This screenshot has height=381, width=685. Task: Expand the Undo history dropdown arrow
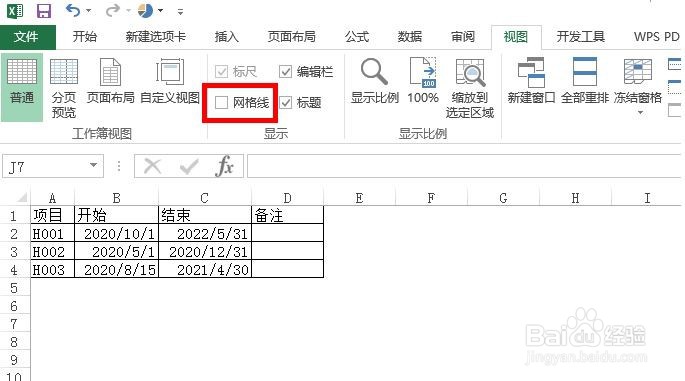tap(88, 10)
